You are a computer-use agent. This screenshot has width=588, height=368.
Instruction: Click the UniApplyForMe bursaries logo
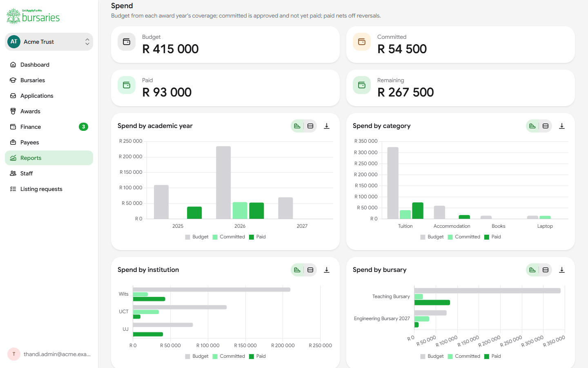point(33,16)
